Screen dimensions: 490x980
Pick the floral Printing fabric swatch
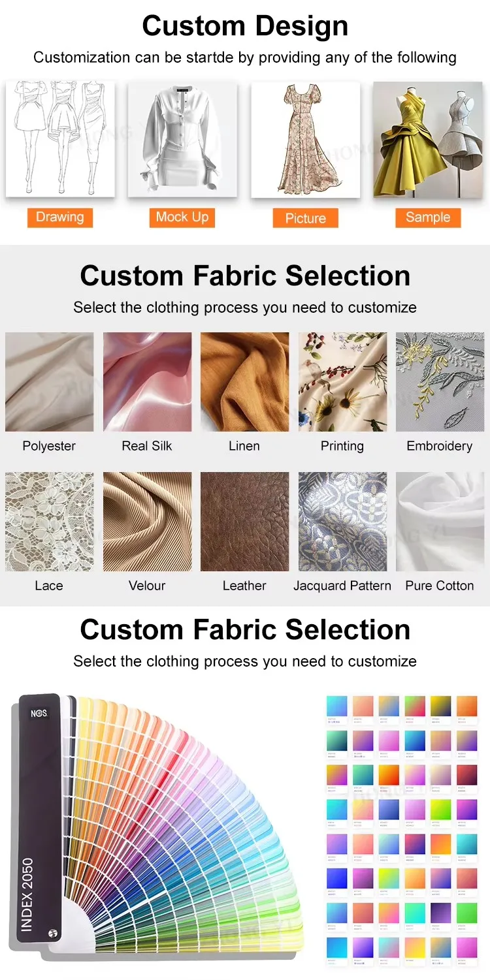[342, 382]
